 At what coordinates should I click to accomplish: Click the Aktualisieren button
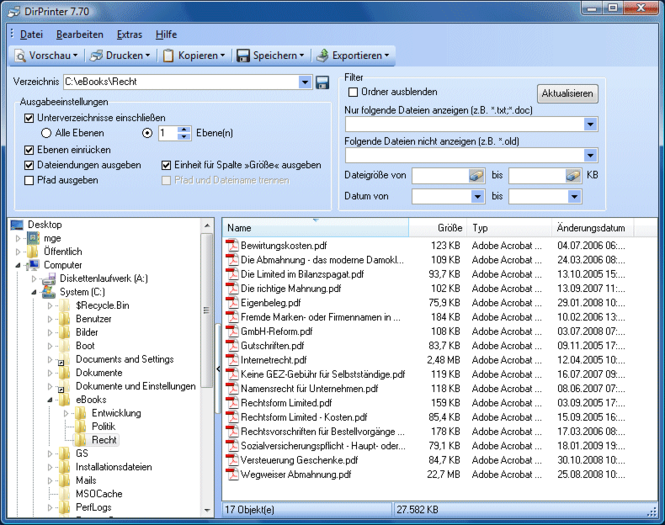pyautogui.click(x=567, y=94)
